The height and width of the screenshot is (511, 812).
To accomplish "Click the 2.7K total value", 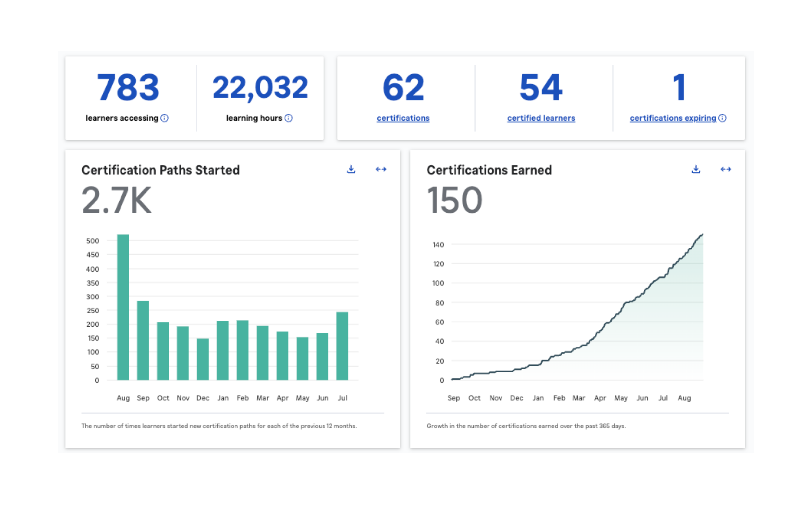I will [117, 200].
